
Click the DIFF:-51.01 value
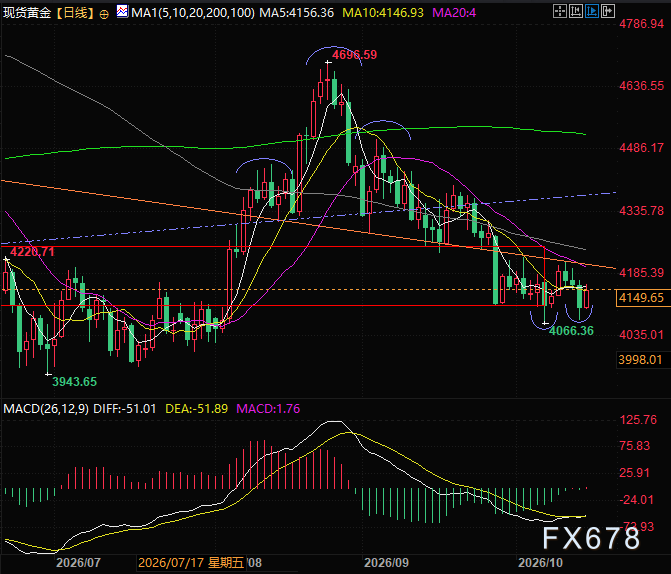coord(125,409)
